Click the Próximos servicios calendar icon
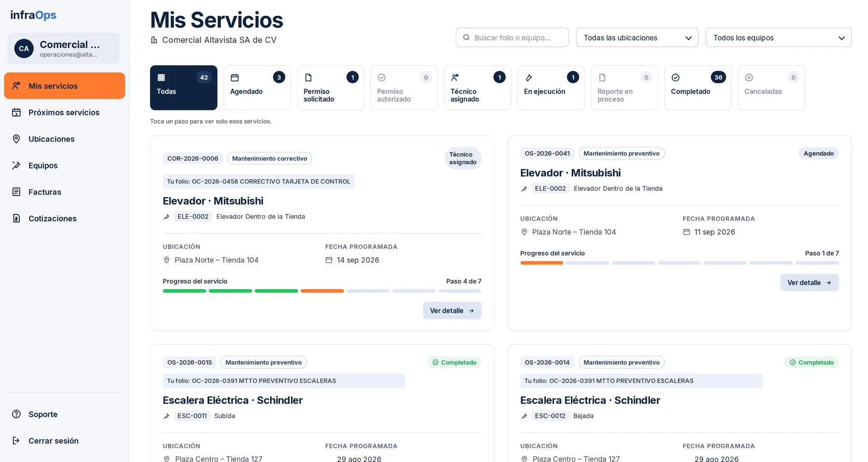868x462 pixels. pyautogui.click(x=16, y=112)
